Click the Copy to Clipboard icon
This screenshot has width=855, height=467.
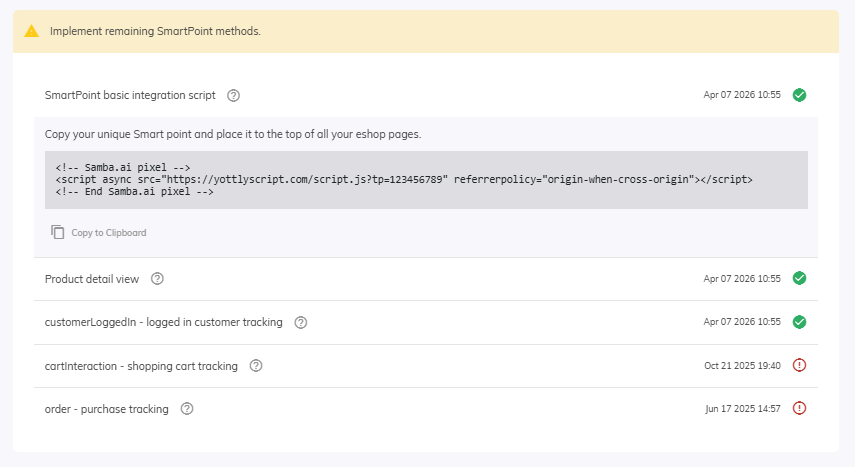tap(58, 232)
